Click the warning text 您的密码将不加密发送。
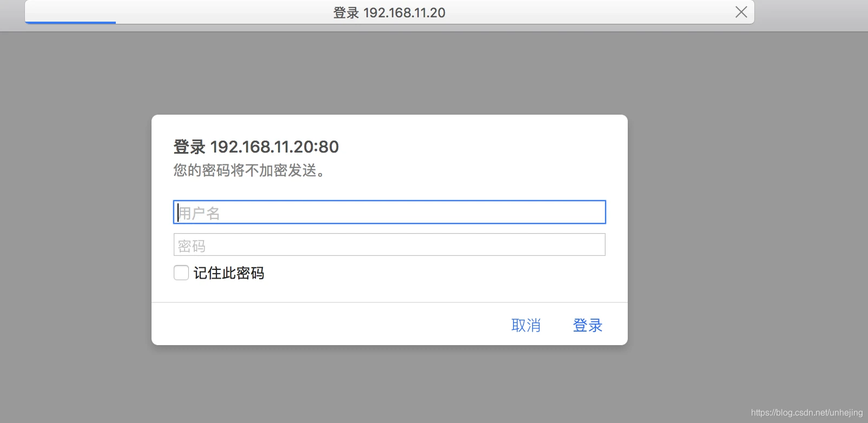868x423 pixels. pyautogui.click(x=249, y=170)
